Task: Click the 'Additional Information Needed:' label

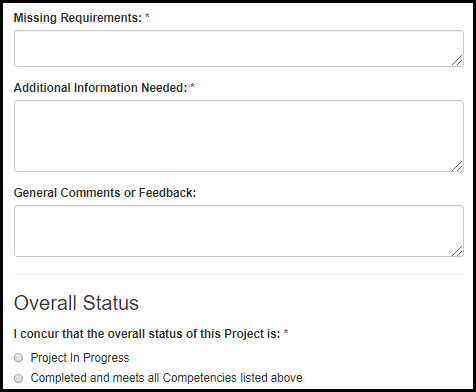Action: tap(100, 88)
